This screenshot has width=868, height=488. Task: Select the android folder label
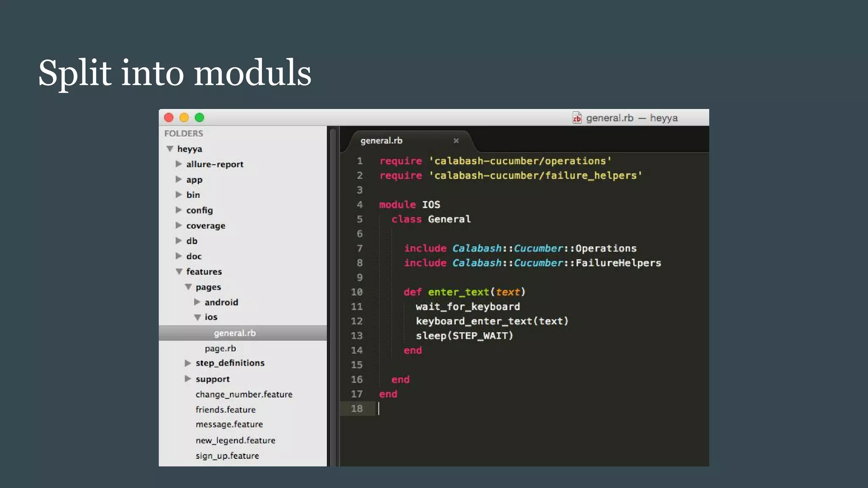pyautogui.click(x=221, y=302)
